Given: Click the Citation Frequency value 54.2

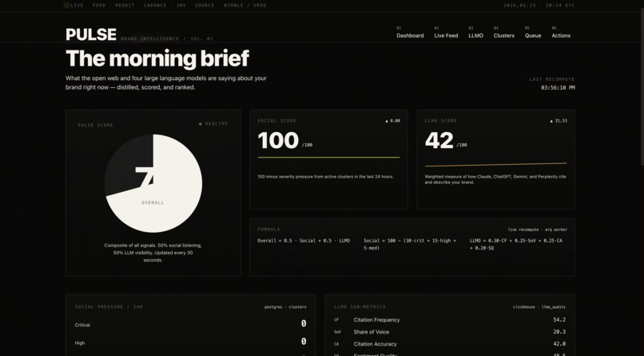Looking at the screenshot, I should coord(559,320).
